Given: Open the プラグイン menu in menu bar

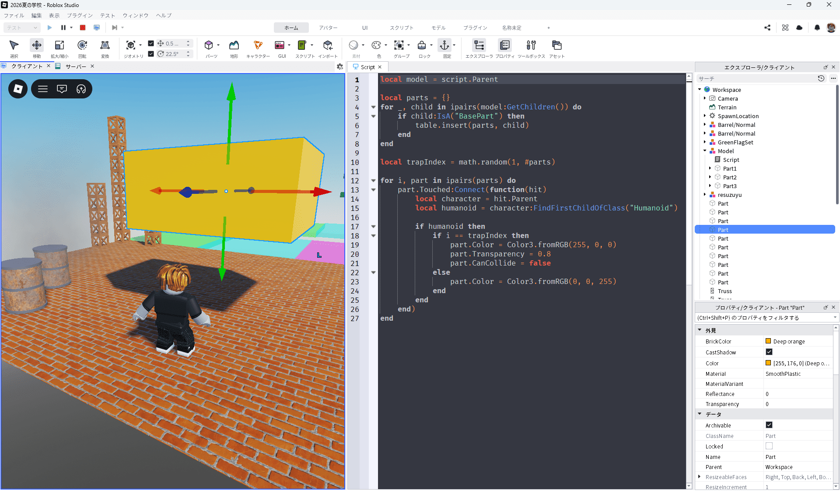Looking at the screenshot, I should point(80,15).
